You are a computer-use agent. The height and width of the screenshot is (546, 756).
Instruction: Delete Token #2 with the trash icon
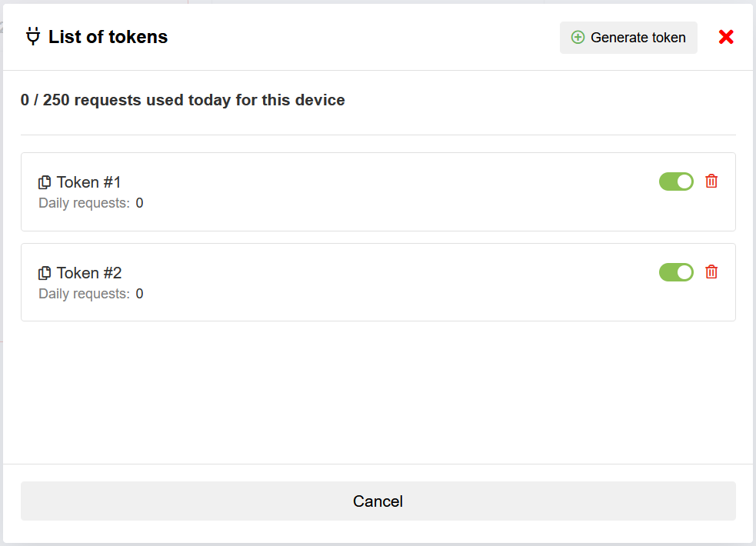pyautogui.click(x=711, y=272)
